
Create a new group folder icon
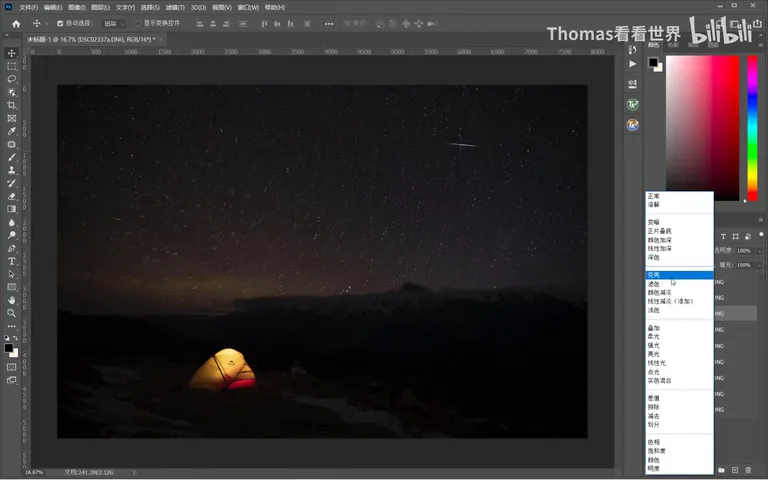[x=721, y=470]
